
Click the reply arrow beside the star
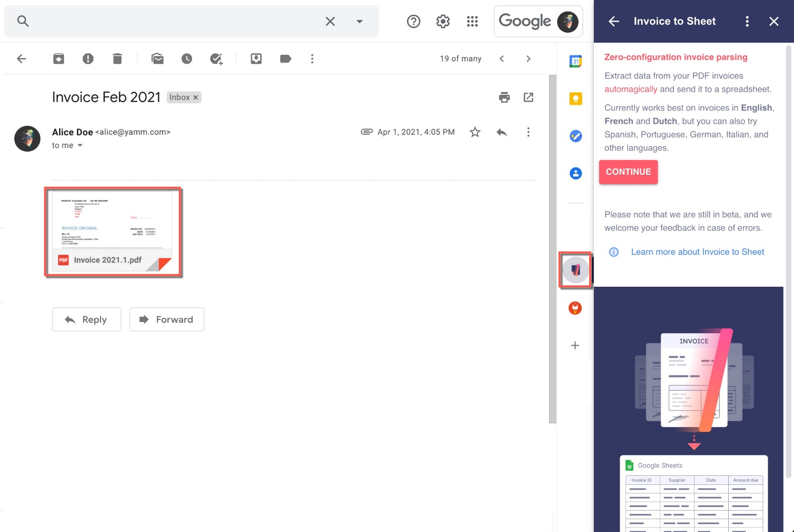coord(501,132)
